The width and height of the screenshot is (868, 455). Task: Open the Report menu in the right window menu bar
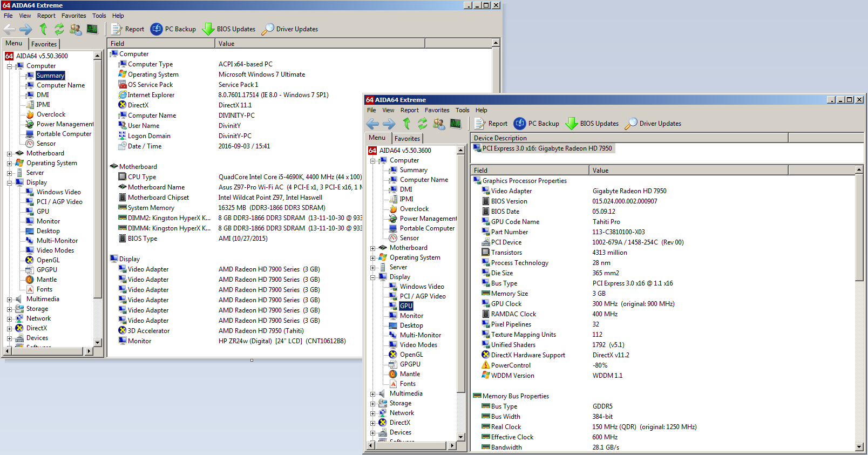pos(409,110)
